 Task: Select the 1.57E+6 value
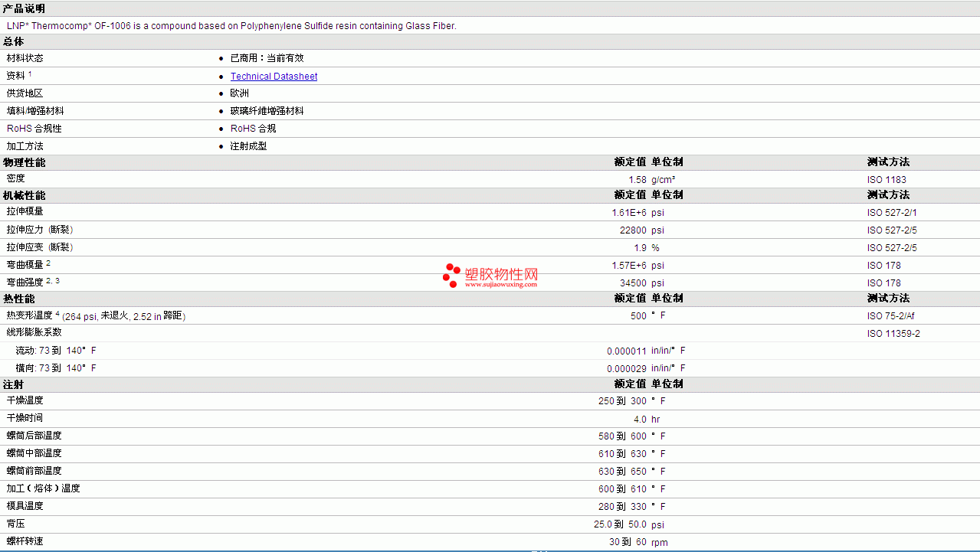click(629, 266)
